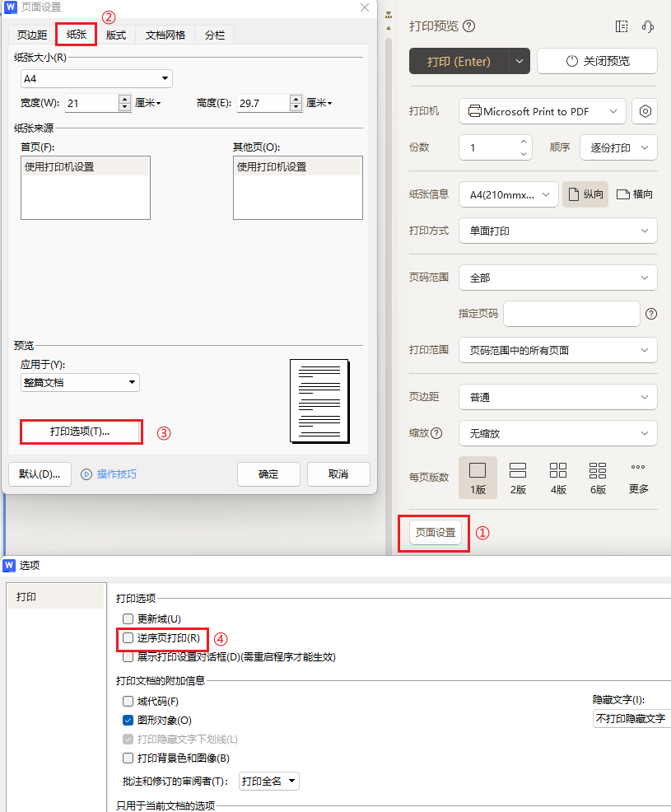Open the 操作技巧 link
This screenshot has height=812, width=671.
pyautogui.click(x=117, y=474)
